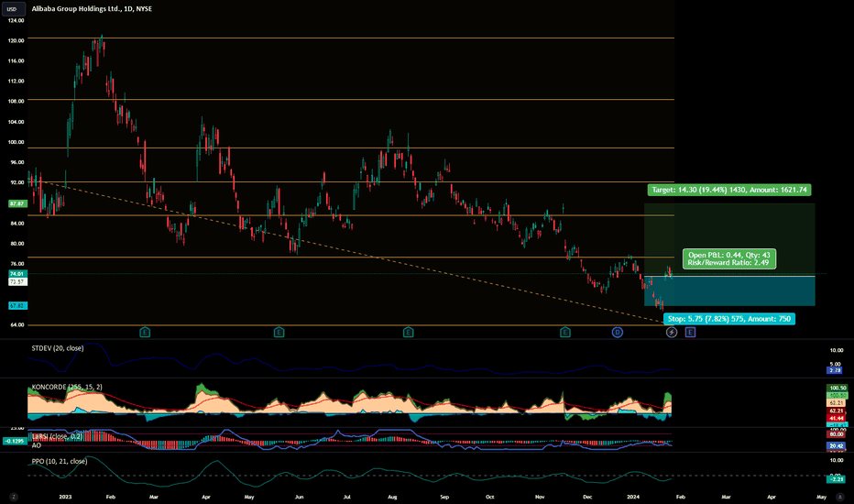The width and height of the screenshot is (854, 504).
Task: Click the round Z icon at bottom-left
Action: pyautogui.click(x=14, y=497)
